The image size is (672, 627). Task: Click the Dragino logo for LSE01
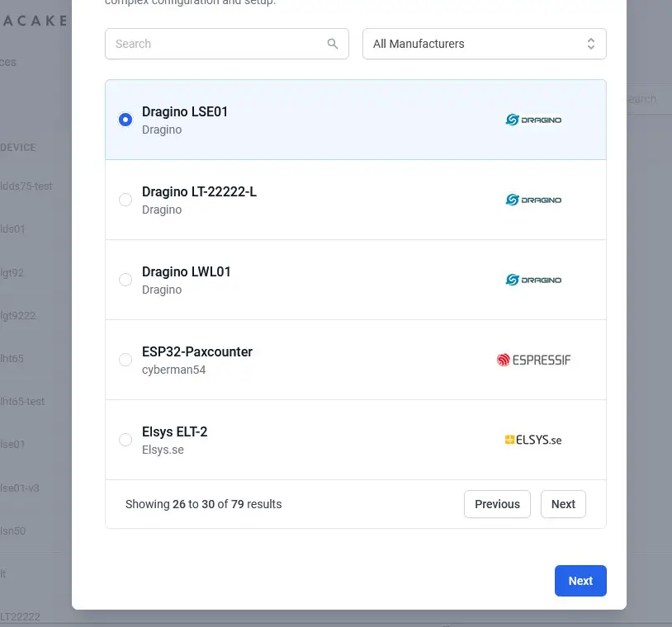(x=533, y=120)
